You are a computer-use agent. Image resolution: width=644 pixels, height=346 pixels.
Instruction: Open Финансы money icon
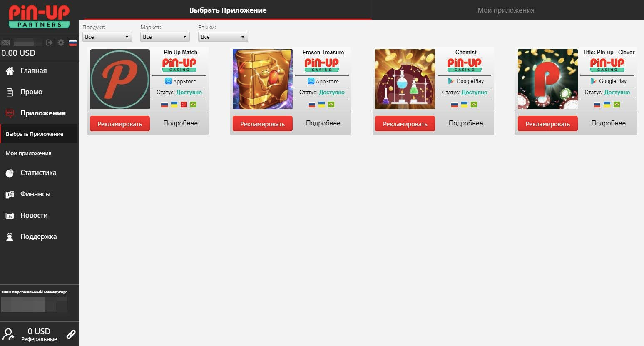pyautogui.click(x=10, y=194)
